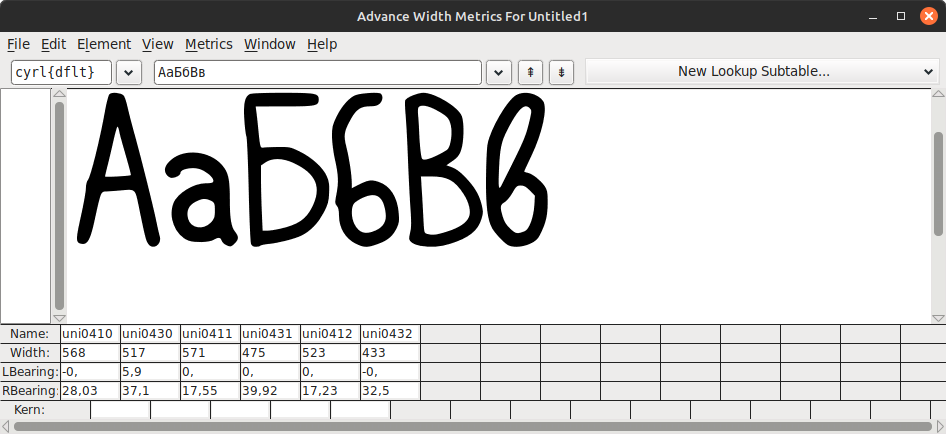Image resolution: width=946 pixels, height=434 pixels.
Task: Click the first Kern value field
Action: pos(120,410)
